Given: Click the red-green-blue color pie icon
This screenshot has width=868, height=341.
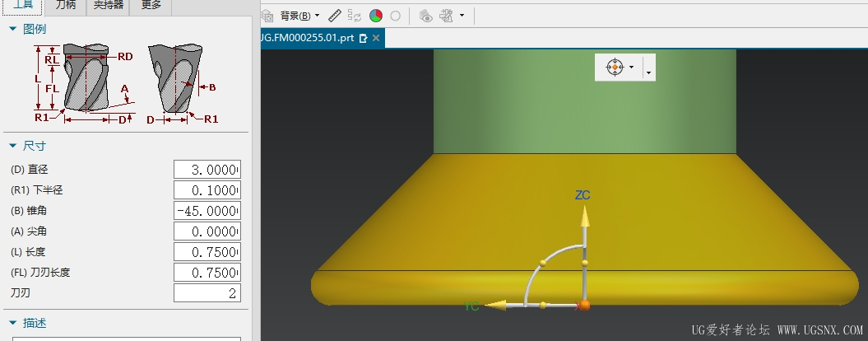Looking at the screenshot, I should pyautogui.click(x=376, y=16).
